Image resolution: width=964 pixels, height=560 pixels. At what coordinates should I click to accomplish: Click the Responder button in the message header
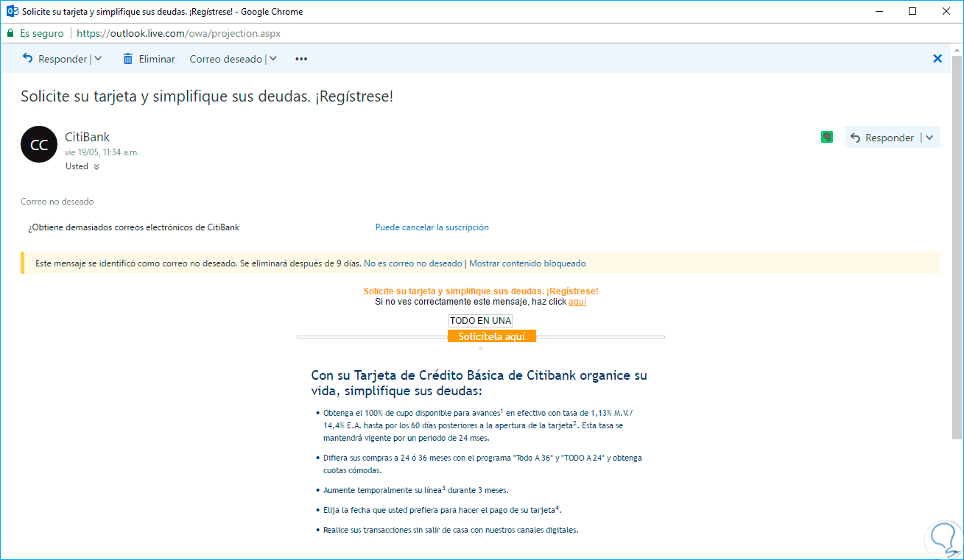(x=882, y=138)
